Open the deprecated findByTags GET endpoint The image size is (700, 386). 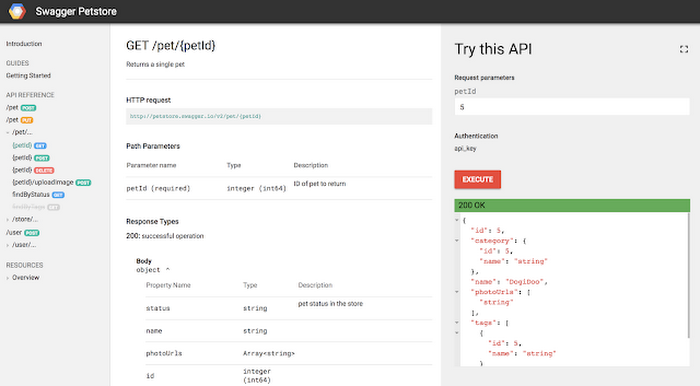tap(36, 207)
